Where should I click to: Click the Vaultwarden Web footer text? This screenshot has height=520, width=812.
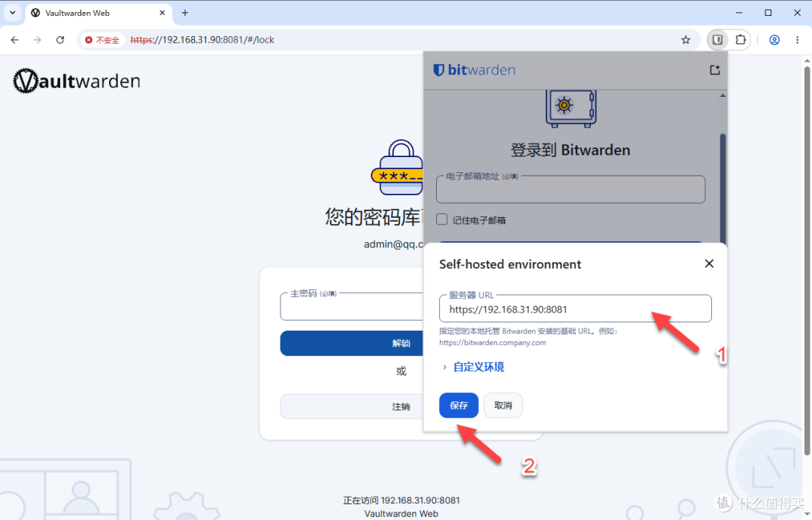pos(401,514)
